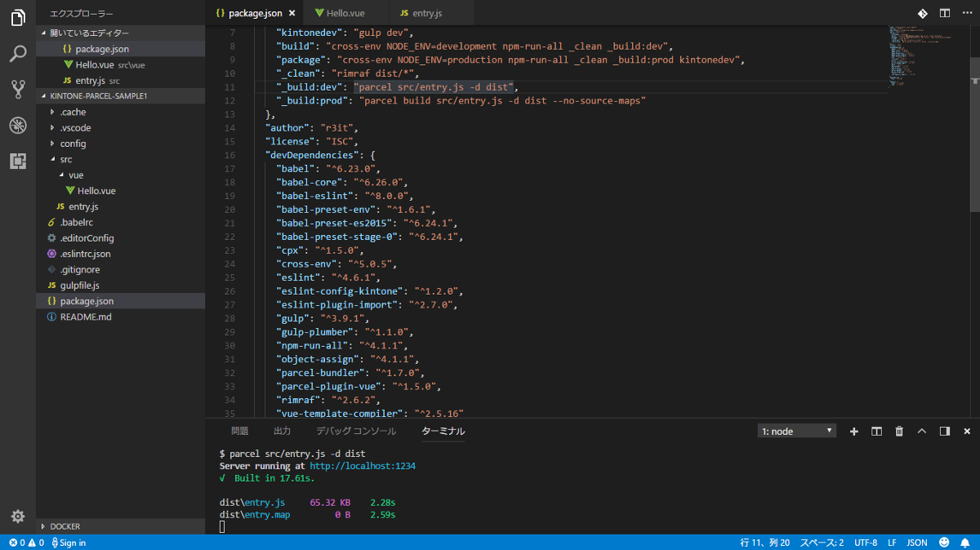Expand the config folder
The height and width of the screenshot is (550, 980).
tap(73, 144)
